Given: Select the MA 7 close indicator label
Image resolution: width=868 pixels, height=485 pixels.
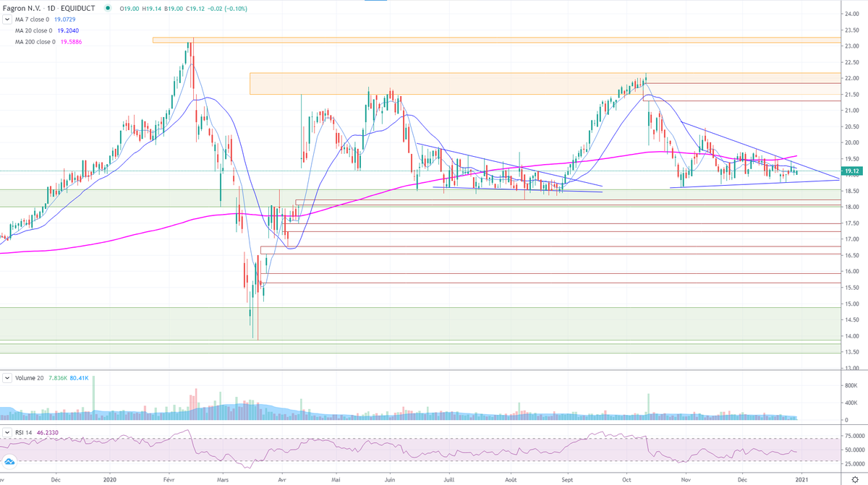Looking at the screenshot, I should point(33,20).
